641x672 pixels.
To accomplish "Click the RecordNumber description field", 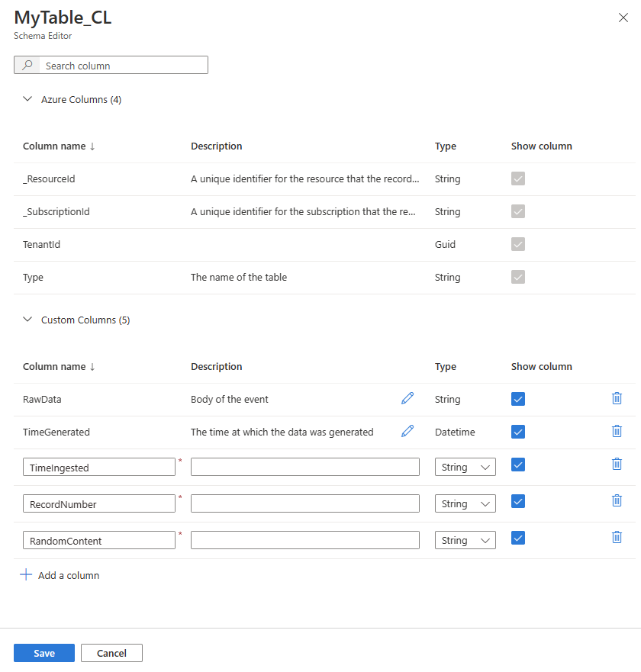I will [x=304, y=503].
